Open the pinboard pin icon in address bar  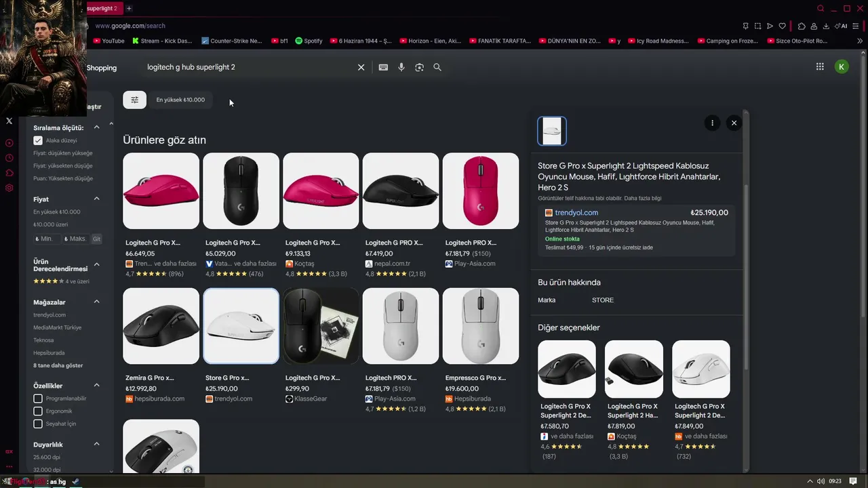[745, 26]
